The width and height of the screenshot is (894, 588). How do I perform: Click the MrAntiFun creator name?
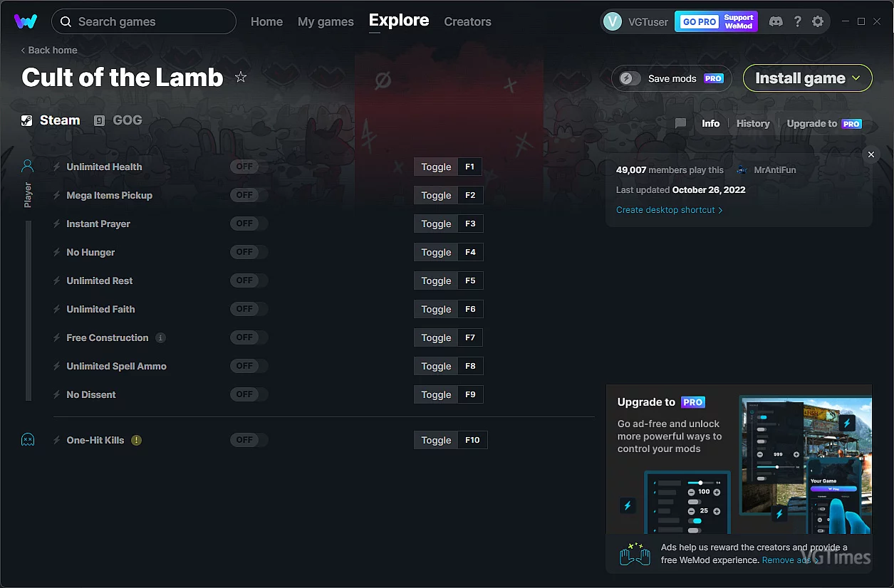point(775,170)
